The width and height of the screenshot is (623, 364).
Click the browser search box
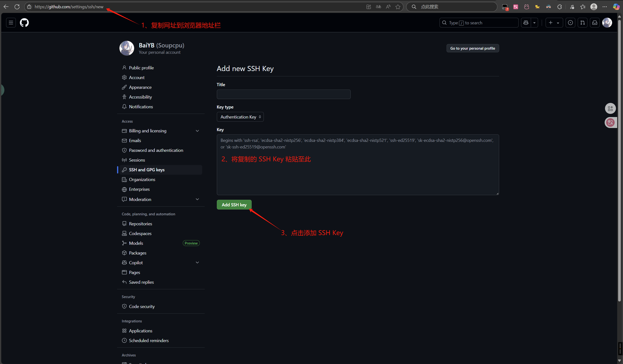(452, 7)
